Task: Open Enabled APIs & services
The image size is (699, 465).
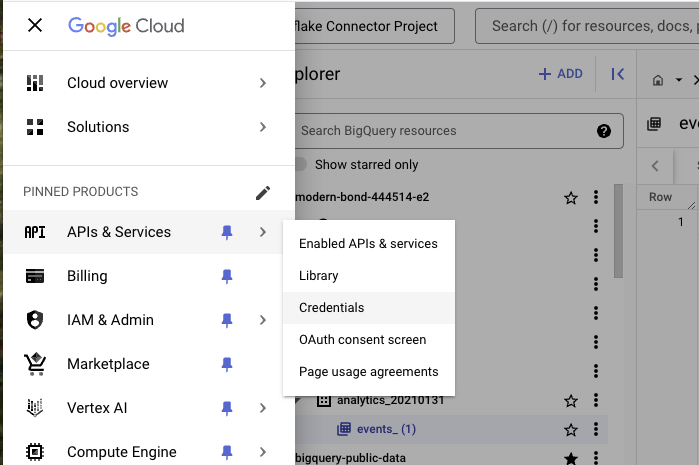Action: (x=368, y=244)
